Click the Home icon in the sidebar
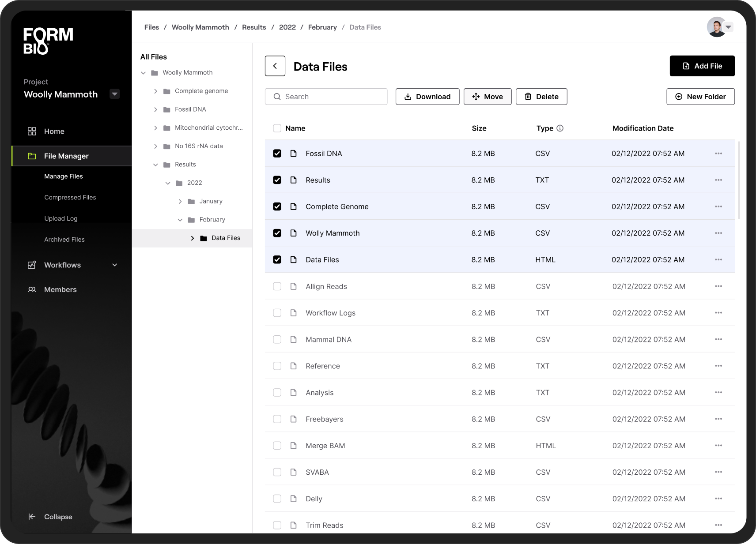This screenshot has height=544, width=756. tap(32, 131)
